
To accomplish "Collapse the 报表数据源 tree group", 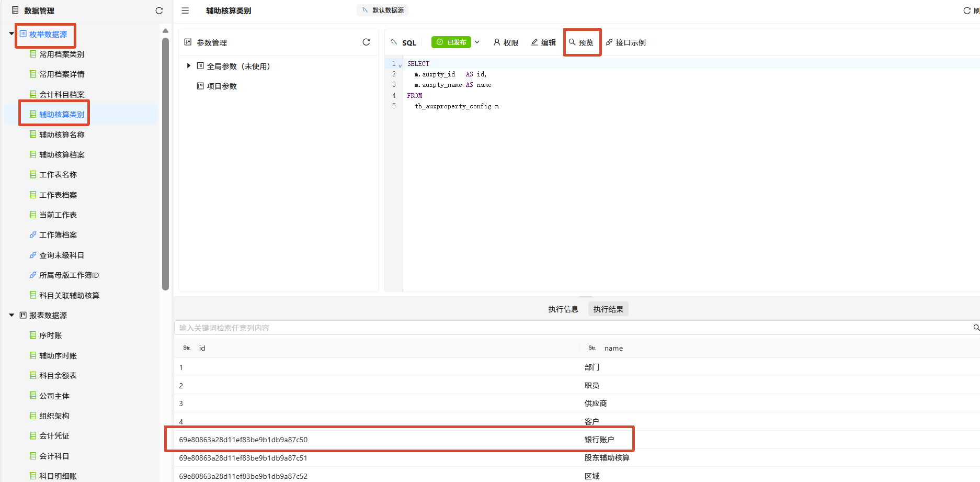I will tap(12, 315).
